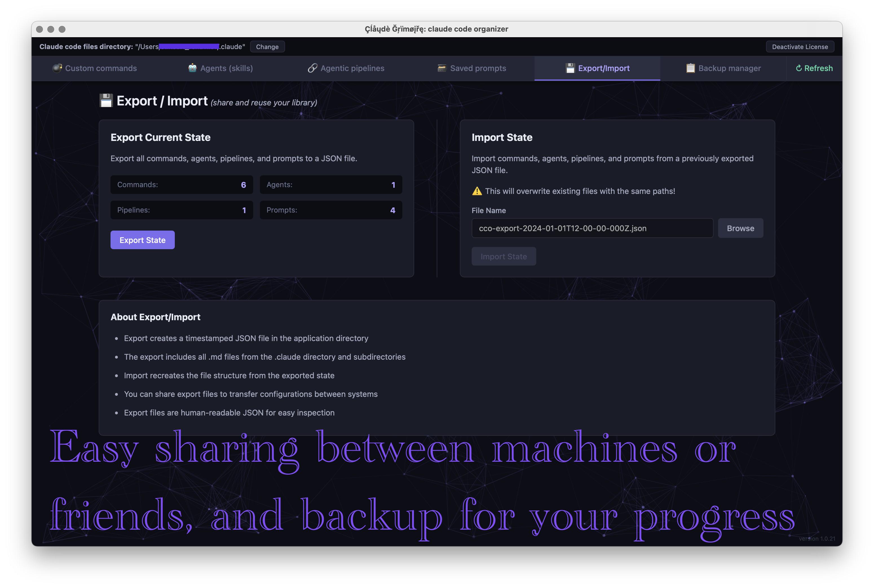Click the robot icon for Agents (skills)
874x588 pixels.
[193, 68]
